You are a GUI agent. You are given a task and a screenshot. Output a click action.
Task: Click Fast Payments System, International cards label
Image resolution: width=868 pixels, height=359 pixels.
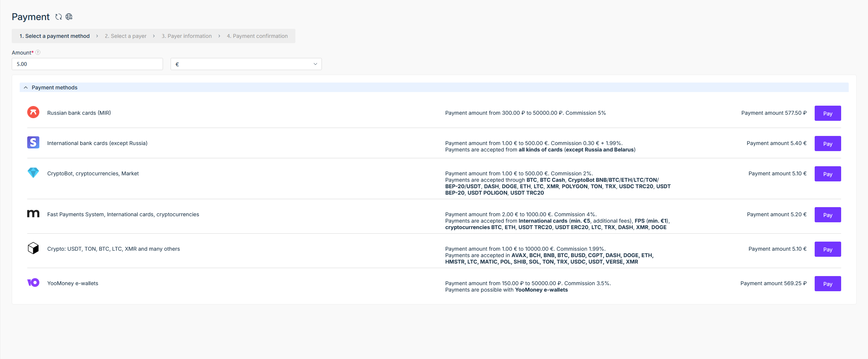(123, 214)
